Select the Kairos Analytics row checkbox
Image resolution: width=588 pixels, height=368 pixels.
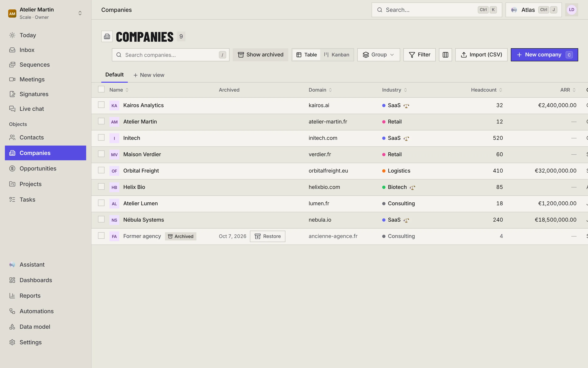(x=101, y=105)
